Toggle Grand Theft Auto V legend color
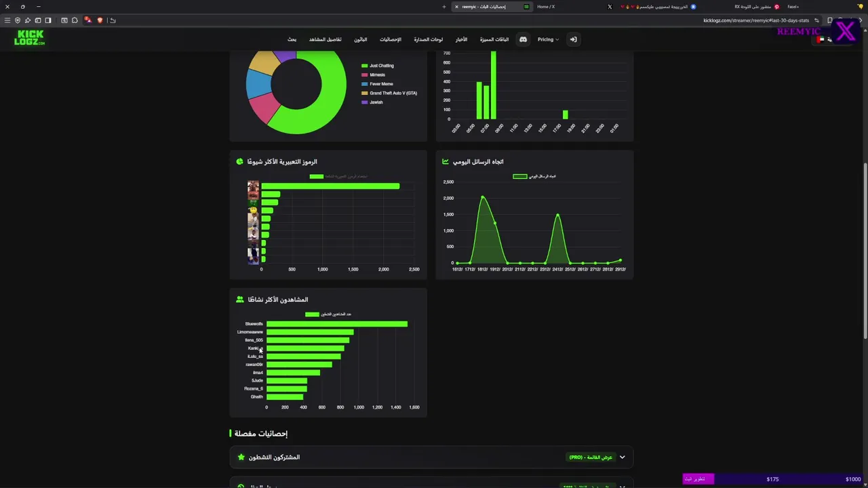 [x=364, y=93]
